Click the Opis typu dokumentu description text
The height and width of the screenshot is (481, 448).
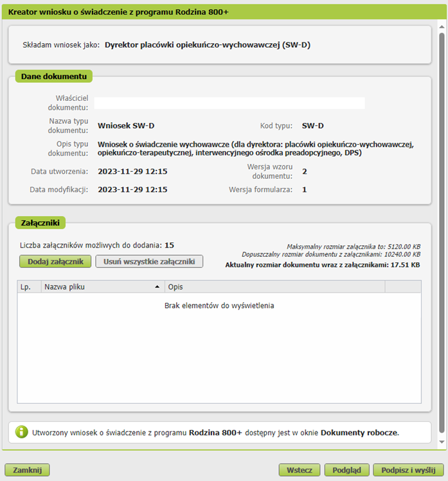coord(256,149)
